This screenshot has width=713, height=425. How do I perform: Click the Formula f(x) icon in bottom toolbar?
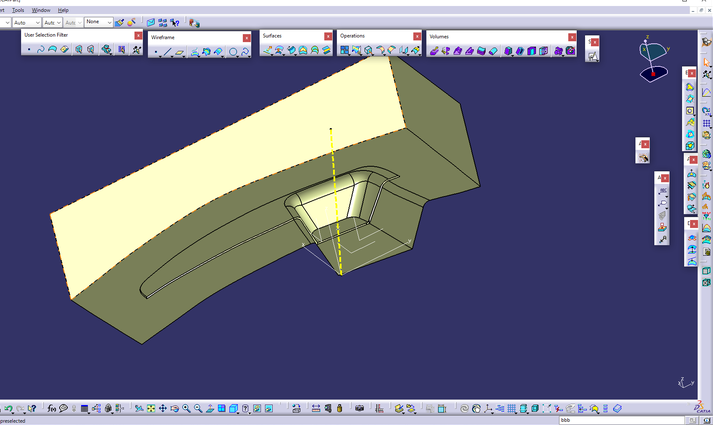[x=51, y=409]
